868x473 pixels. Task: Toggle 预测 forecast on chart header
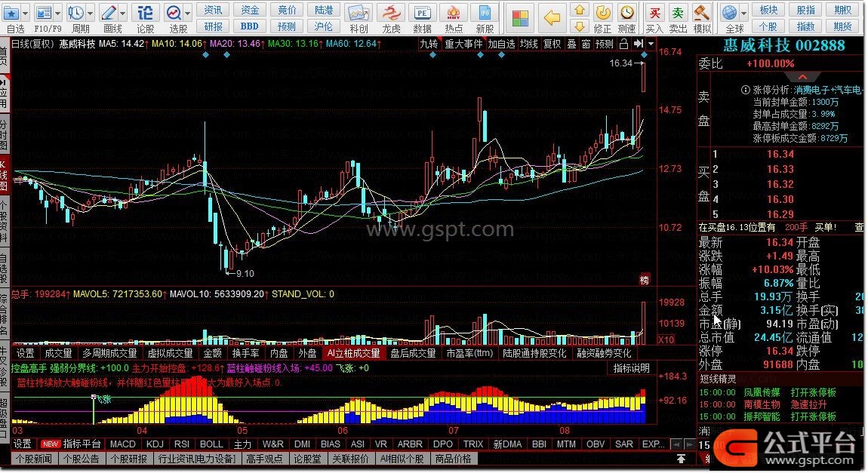click(x=604, y=44)
